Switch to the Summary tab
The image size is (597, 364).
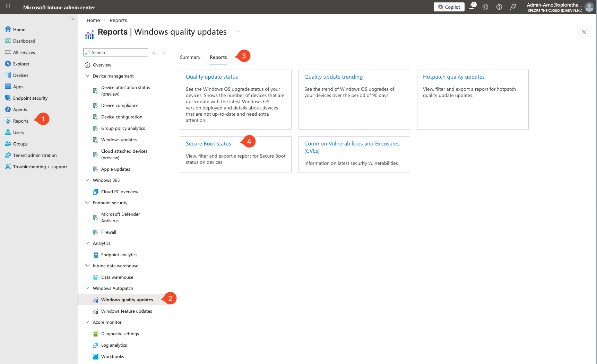point(190,57)
